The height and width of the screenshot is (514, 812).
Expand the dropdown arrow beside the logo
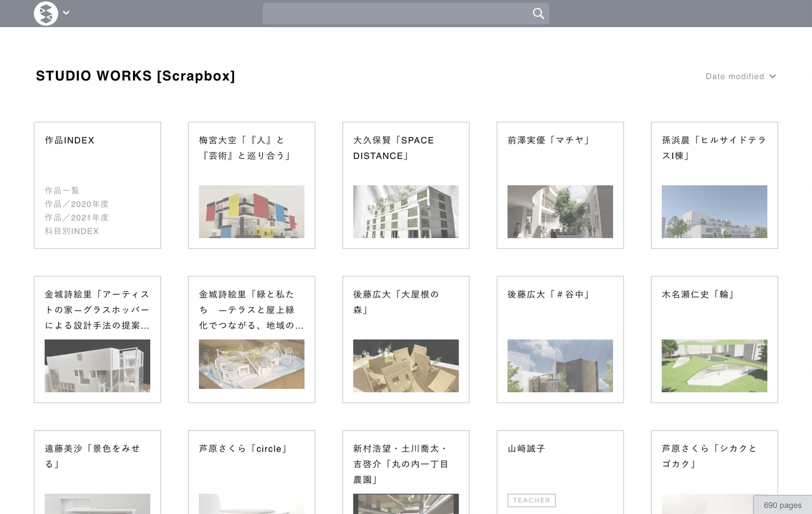pos(67,13)
